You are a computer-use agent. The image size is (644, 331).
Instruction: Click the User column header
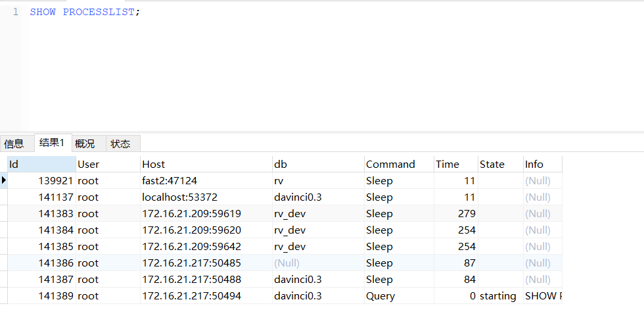pyautogui.click(x=107, y=164)
